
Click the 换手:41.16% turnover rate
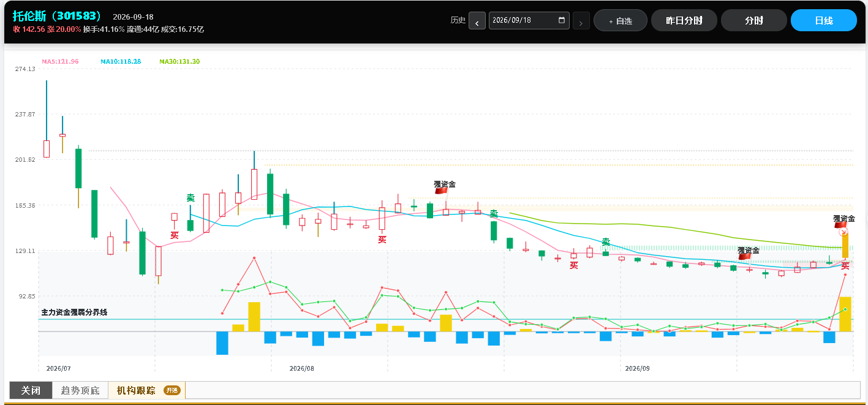tap(104, 29)
